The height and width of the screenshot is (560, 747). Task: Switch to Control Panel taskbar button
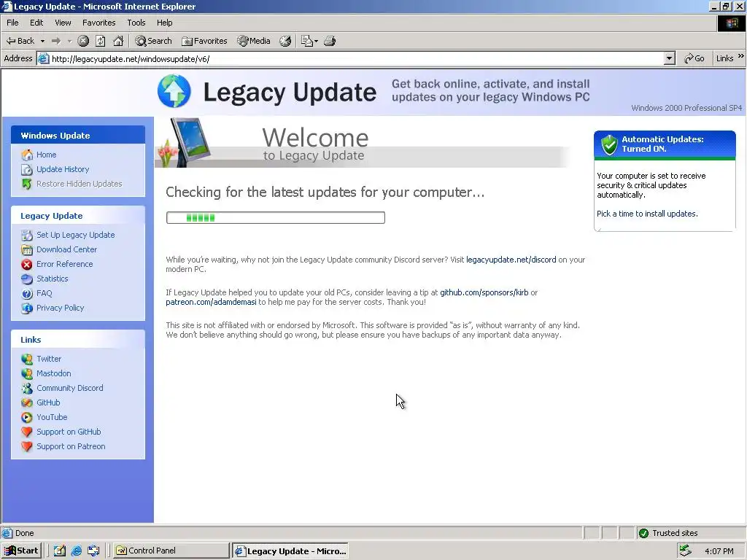click(x=171, y=551)
